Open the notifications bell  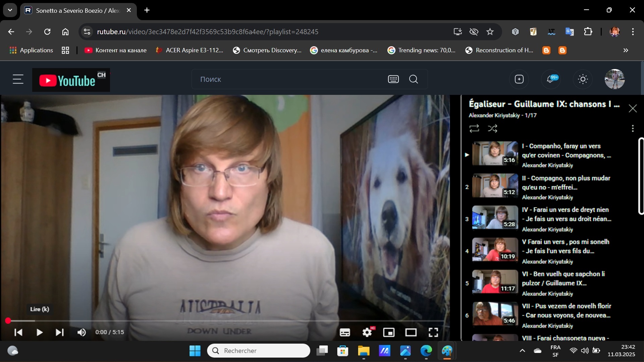[x=550, y=79]
